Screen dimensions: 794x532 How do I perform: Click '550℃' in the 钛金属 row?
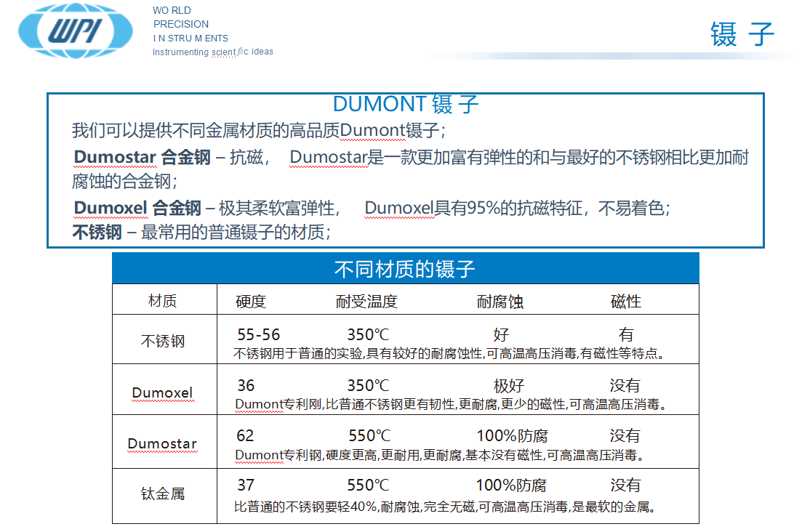click(x=368, y=485)
